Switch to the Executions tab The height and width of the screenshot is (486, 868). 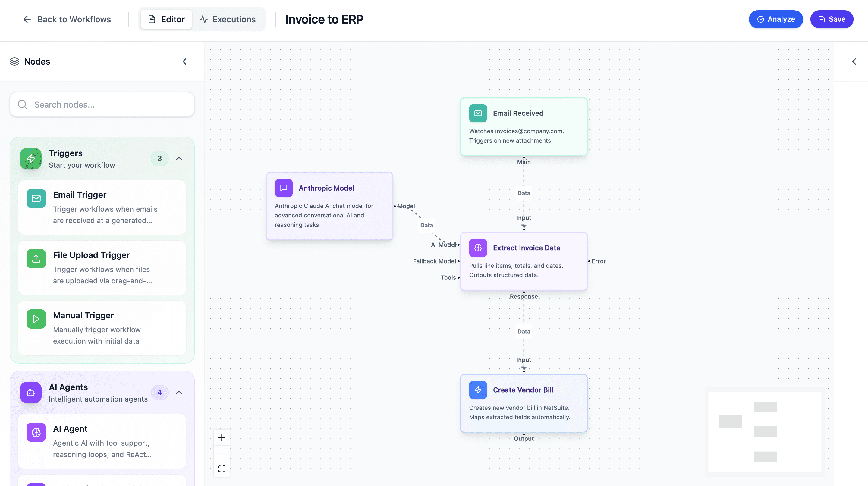pos(228,20)
